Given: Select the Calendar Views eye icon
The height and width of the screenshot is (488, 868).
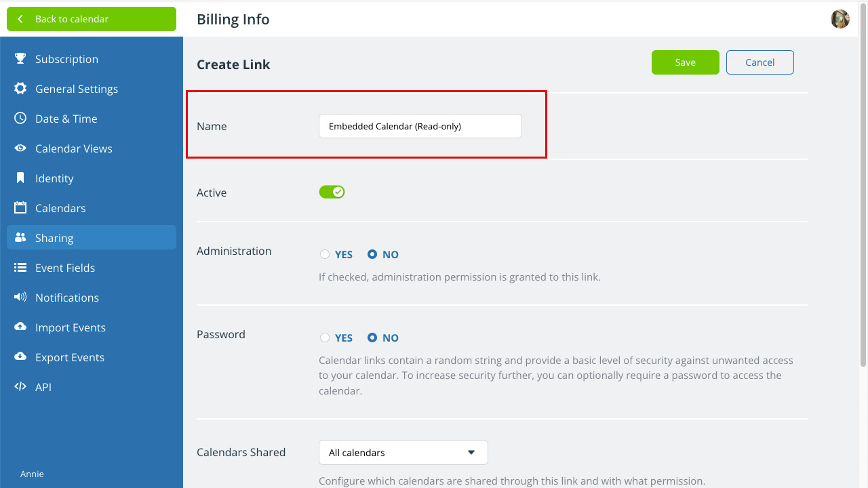Looking at the screenshot, I should [x=20, y=148].
